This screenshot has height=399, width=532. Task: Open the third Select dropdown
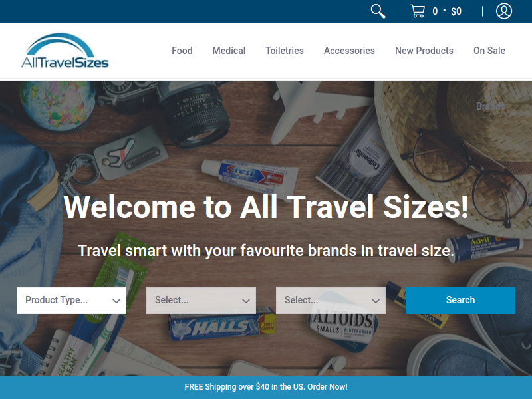331,301
